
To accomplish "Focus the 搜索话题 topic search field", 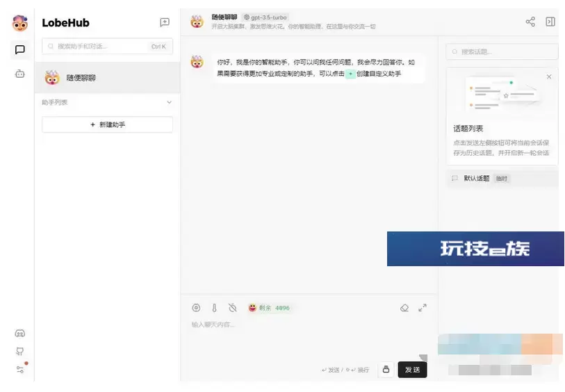I will click(x=502, y=51).
